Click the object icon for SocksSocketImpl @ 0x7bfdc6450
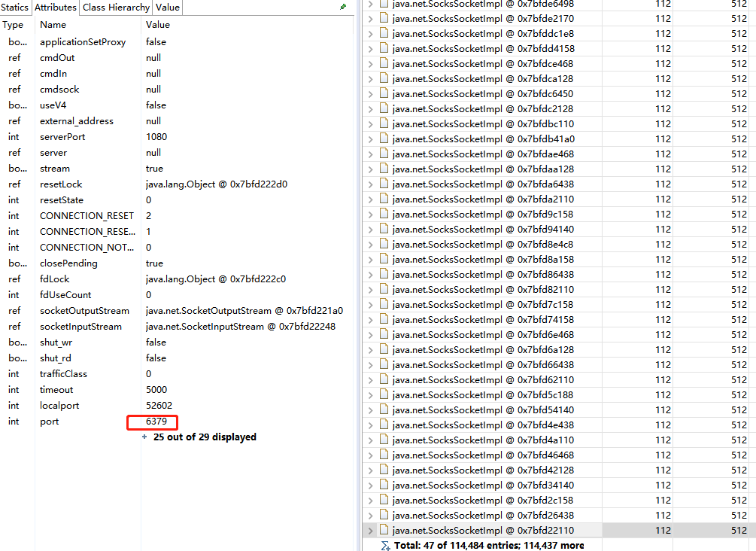Image resolution: width=756 pixels, height=551 pixels. tap(384, 93)
